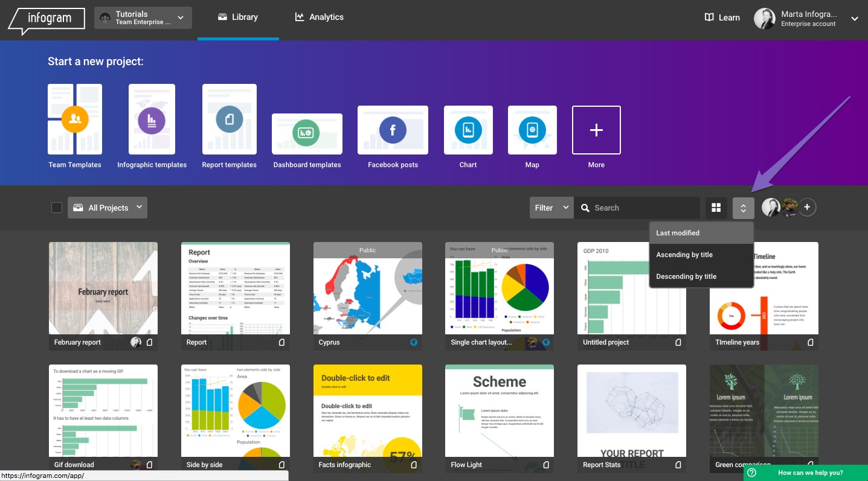
Task: Create a new Facebook posts project
Action: pyautogui.click(x=393, y=130)
